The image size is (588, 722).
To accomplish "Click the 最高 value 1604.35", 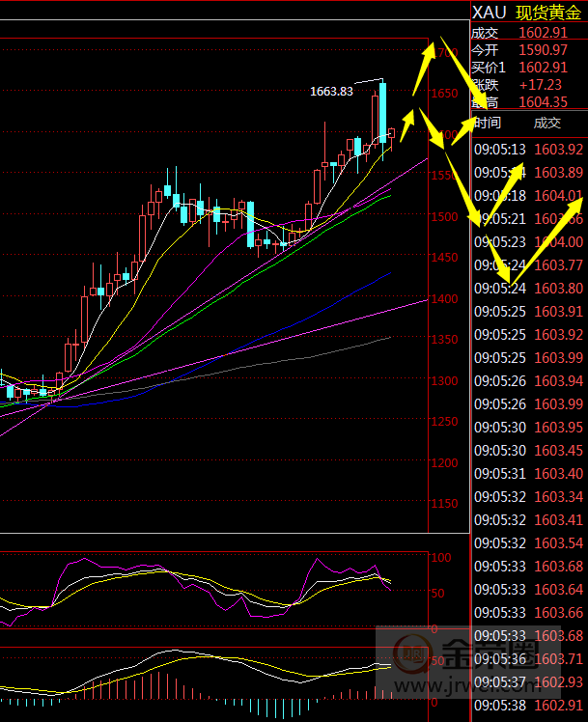I will coord(544,101).
